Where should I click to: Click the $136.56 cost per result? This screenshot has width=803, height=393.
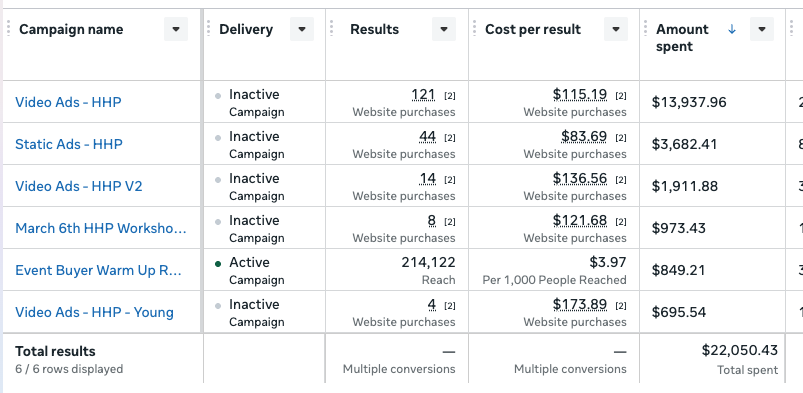[x=580, y=179]
